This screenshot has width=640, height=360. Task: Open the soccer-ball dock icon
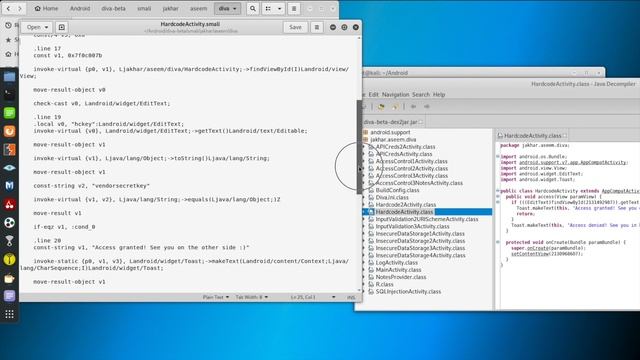click(x=9, y=222)
